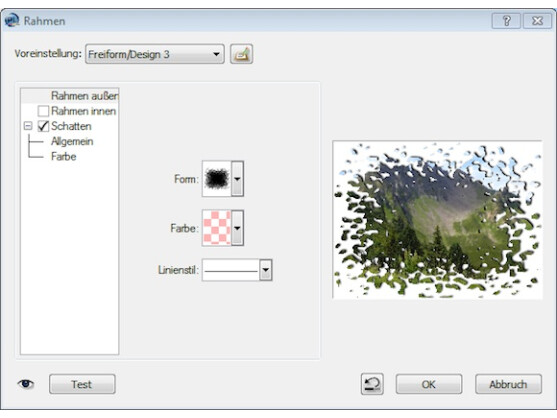557x418 pixels.
Task: Open the Voreinstellung preset dropdown
Action: (155, 54)
